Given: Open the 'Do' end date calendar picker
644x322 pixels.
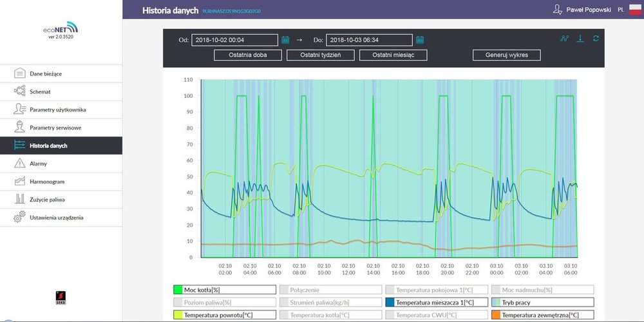Looking at the screenshot, I should point(419,40).
